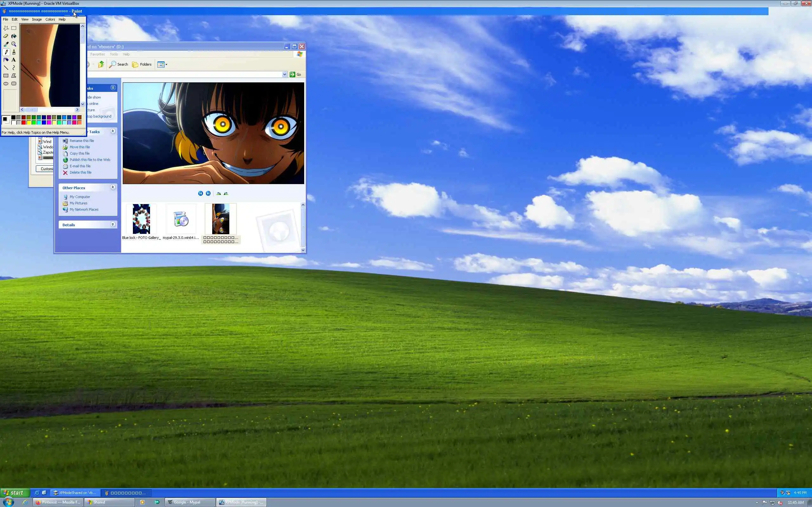Select the Blue lock FOTO Gallery thumbnail
The image size is (812, 507).
[x=141, y=219]
